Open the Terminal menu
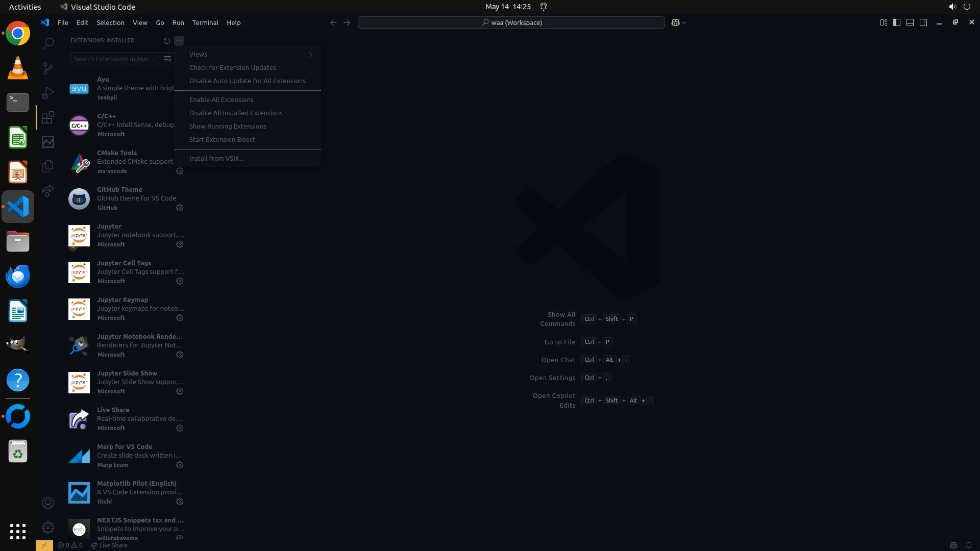The height and width of the screenshot is (551, 980). coord(205,22)
